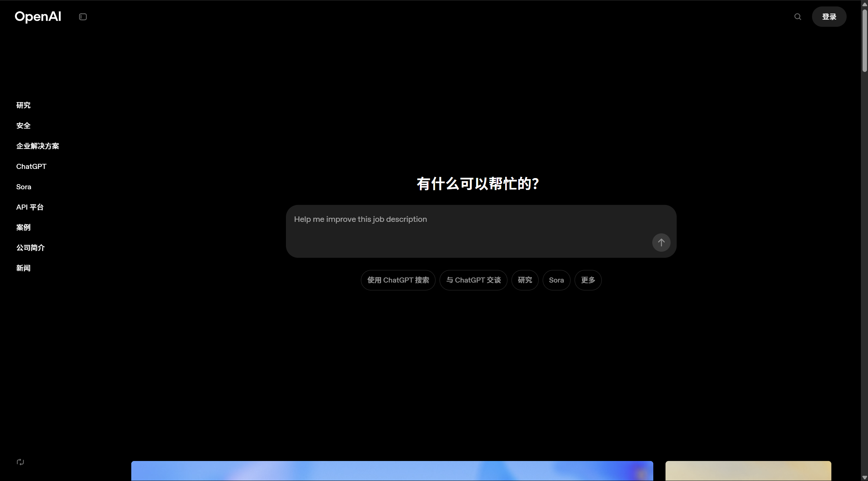The image size is (868, 481).
Task: Click the 研究 chip below the prompt
Action: click(525, 280)
